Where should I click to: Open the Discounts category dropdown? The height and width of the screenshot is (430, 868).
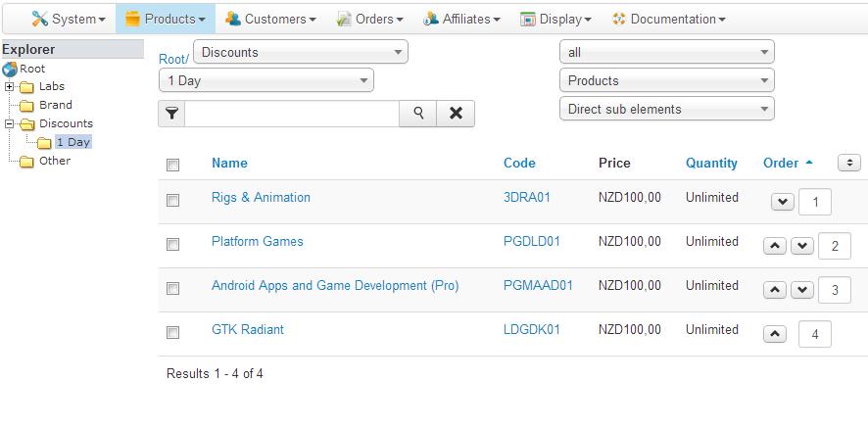coord(301,53)
